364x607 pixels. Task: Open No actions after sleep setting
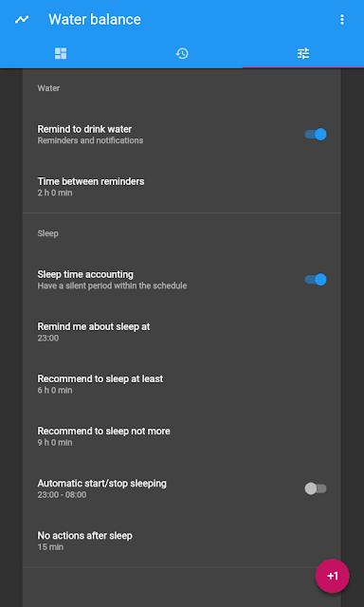[x=182, y=541]
